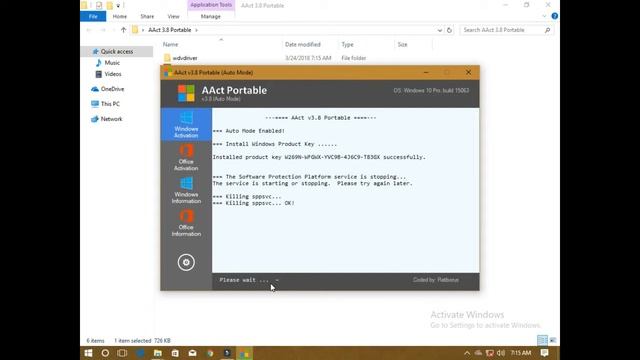Open Task View on taskbar
This screenshot has height=360, width=640.
(122, 353)
